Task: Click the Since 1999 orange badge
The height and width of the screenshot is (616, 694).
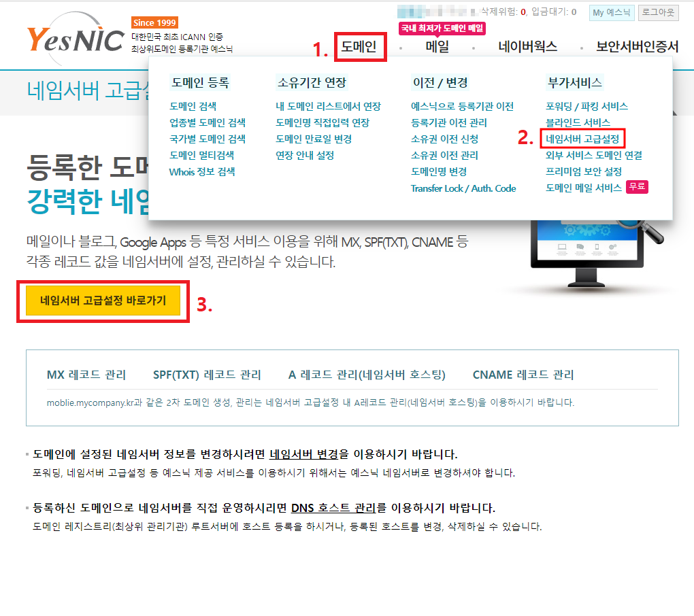Action: pos(155,22)
